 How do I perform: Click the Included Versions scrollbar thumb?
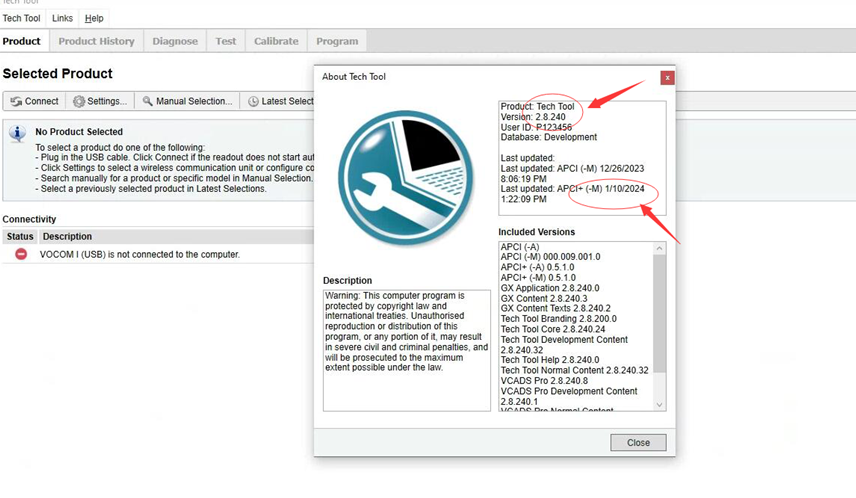659,313
